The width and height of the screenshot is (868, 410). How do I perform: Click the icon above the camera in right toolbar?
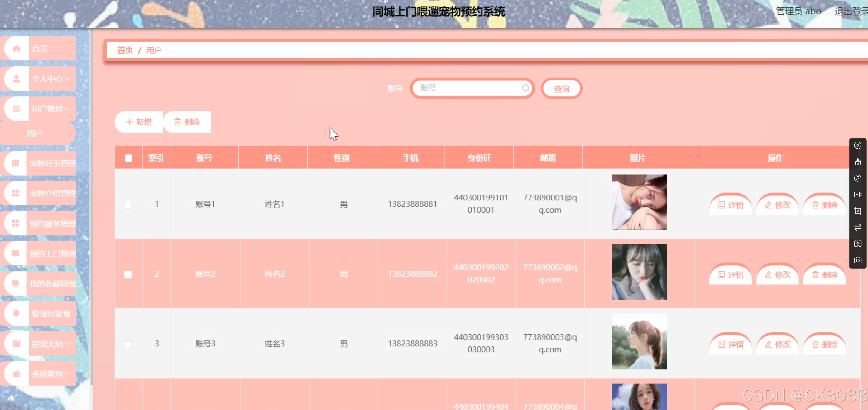click(857, 244)
